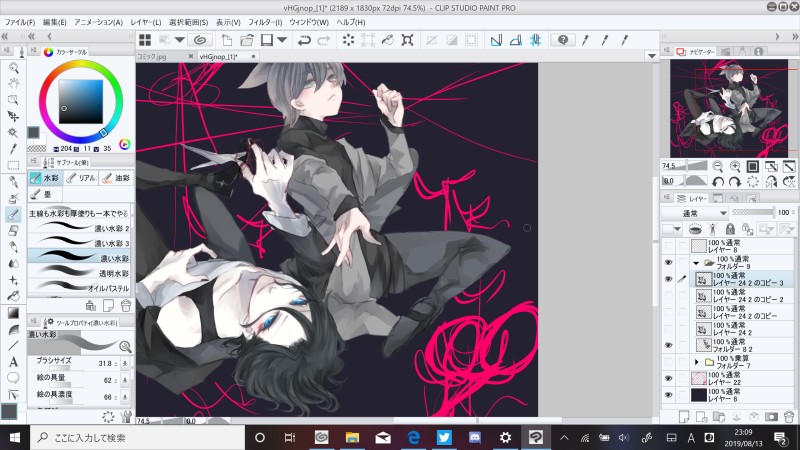The image size is (800, 450).
Task: Open blending mode 通常 dropdown
Action: point(695,213)
